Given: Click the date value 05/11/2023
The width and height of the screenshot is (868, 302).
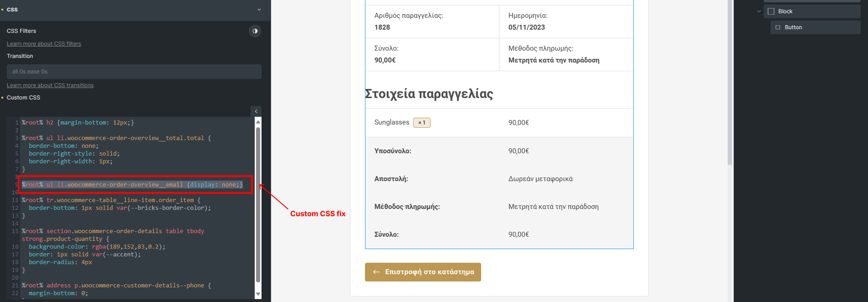Looking at the screenshot, I should tap(527, 27).
